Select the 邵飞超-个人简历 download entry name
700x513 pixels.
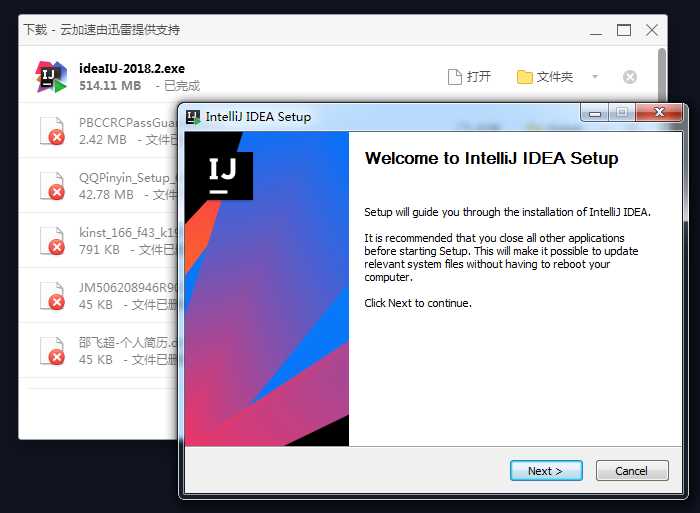pyautogui.click(x=128, y=342)
